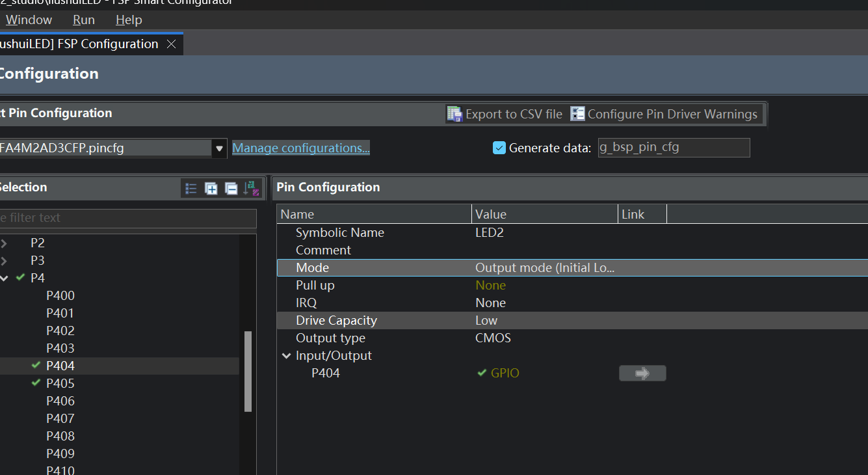Screen dimensions: 868x475
Task: Close the FSP Configuration tab
Action: pyautogui.click(x=171, y=44)
